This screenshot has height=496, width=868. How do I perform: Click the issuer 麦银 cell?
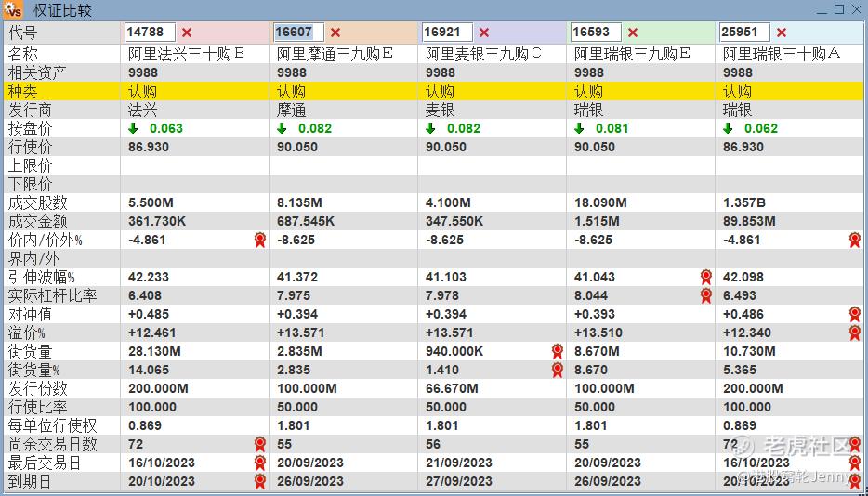click(x=441, y=111)
